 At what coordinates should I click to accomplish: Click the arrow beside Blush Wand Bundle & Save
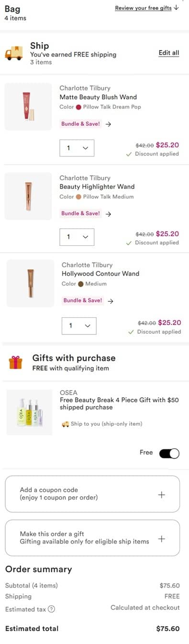(109, 124)
